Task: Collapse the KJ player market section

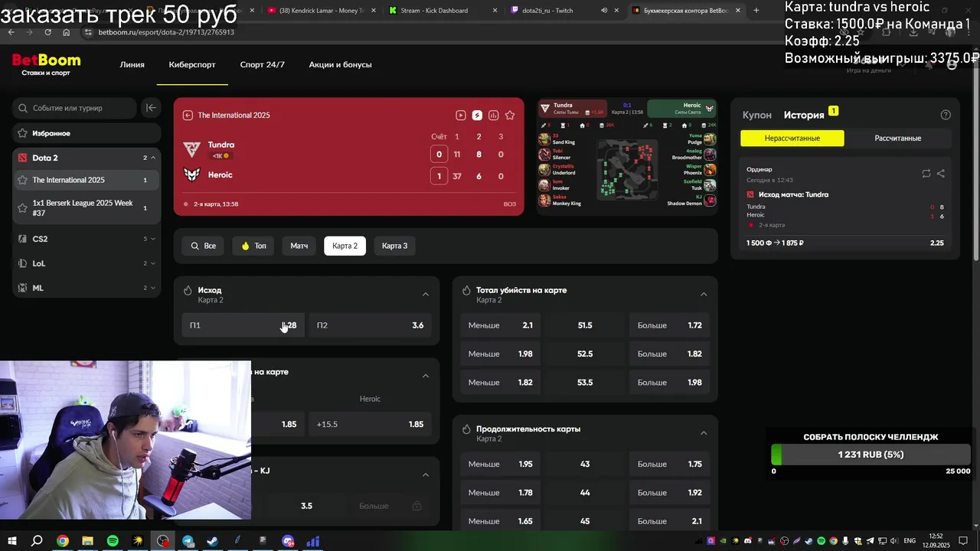Action: [426, 474]
